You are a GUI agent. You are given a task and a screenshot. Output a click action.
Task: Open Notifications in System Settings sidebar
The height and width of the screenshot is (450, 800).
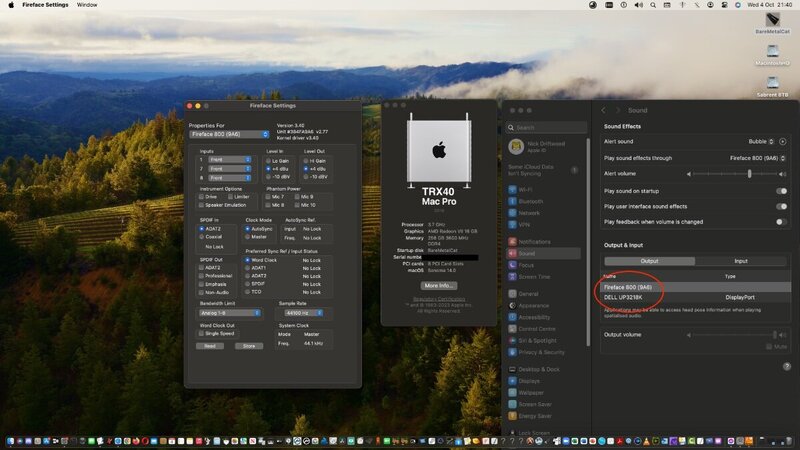coord(529,241)
